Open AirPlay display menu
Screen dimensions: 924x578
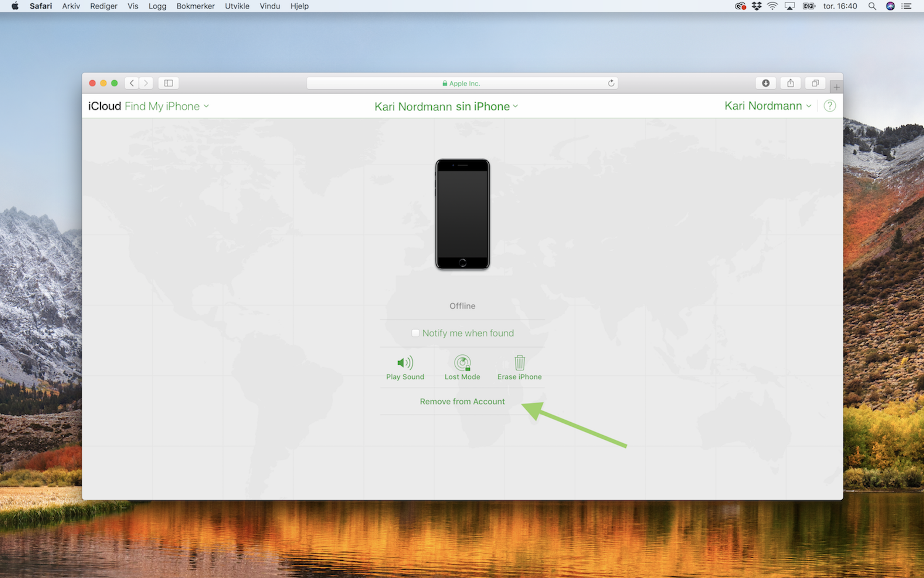[x=789, y=6]
